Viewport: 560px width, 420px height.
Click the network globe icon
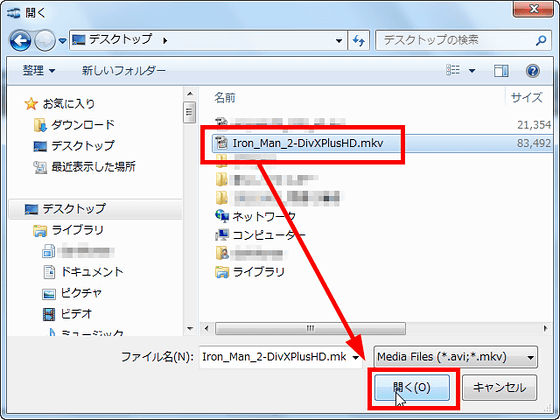coord(222,216)
